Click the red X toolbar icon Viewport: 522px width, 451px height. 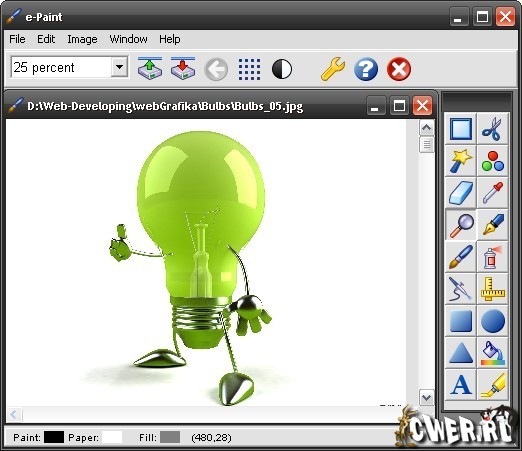(x=399, y=69)
